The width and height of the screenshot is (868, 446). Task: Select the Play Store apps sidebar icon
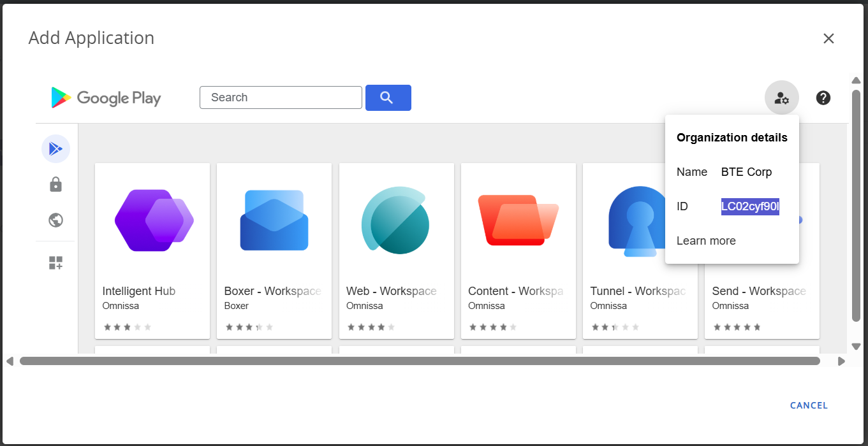(55, 149)
